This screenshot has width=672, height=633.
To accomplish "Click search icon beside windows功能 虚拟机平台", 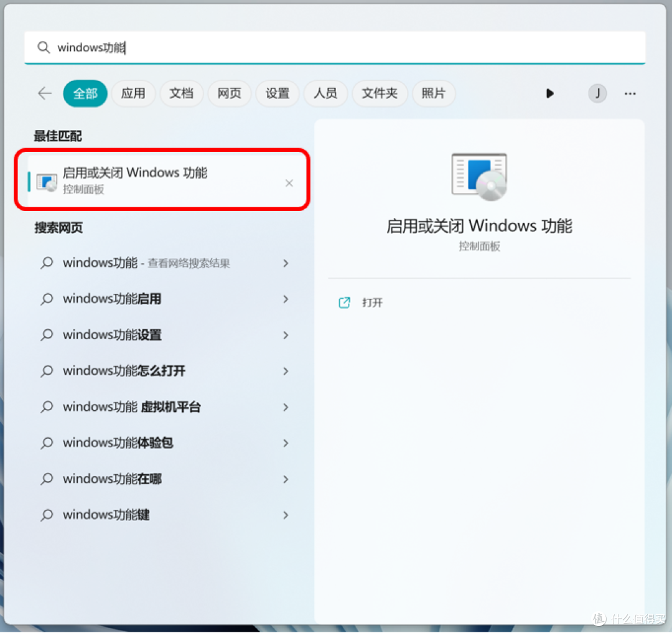I will click(47, 406).
